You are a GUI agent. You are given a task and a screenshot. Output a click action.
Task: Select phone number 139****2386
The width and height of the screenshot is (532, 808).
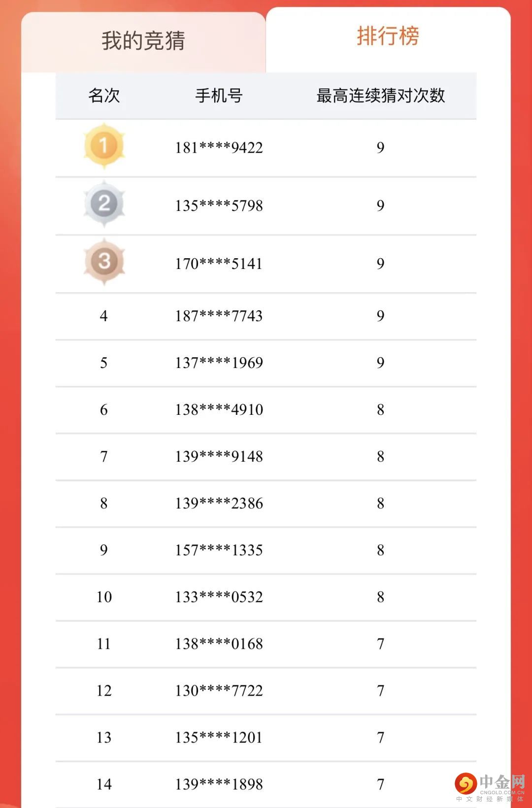coord(219,504)
